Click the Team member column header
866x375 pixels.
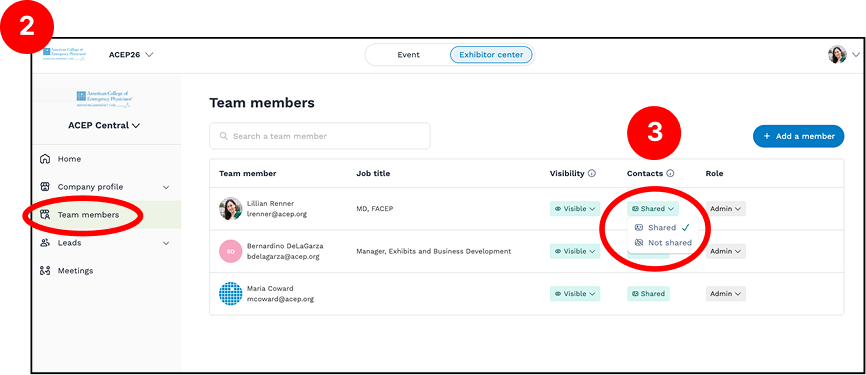click(247, 173)
